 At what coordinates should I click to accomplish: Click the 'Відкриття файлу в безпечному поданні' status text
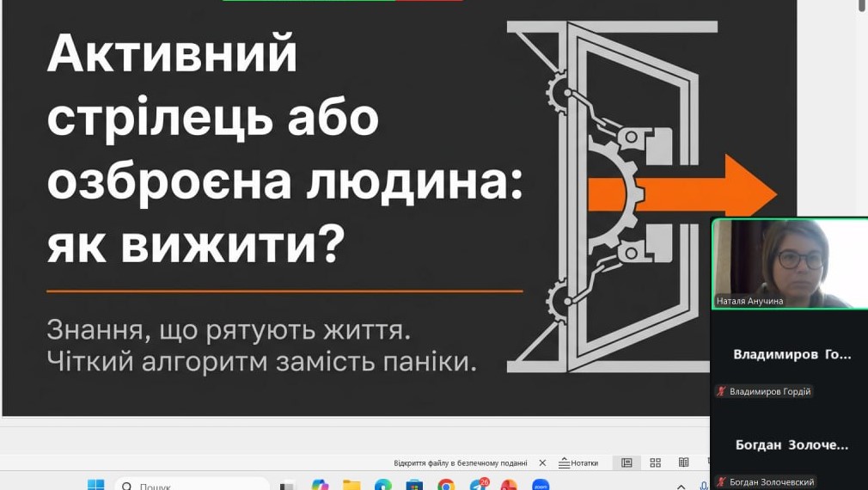(460, 462)
